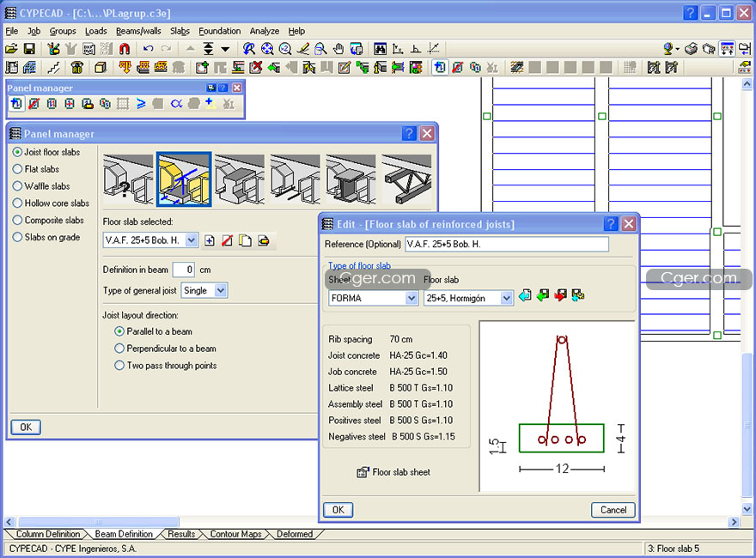Click the globe icon in top toolbar
Screen dimensions: 756x558
[x=668, y=49]
